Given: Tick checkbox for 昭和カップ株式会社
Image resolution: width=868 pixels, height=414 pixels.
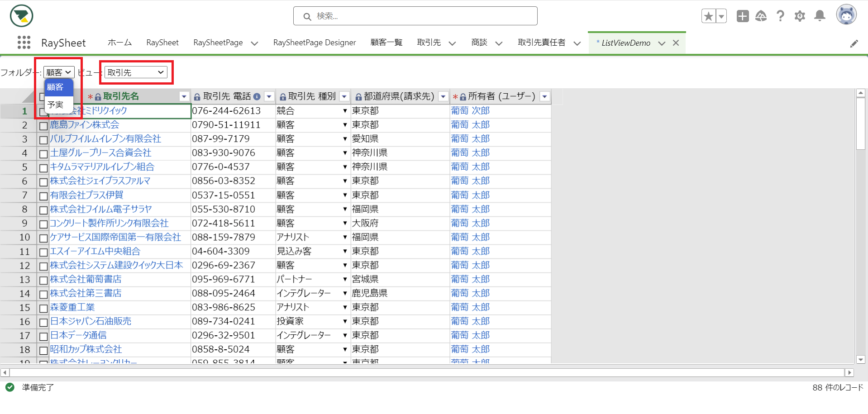Looking at the screenshot, I should click(x=43, y=350).
